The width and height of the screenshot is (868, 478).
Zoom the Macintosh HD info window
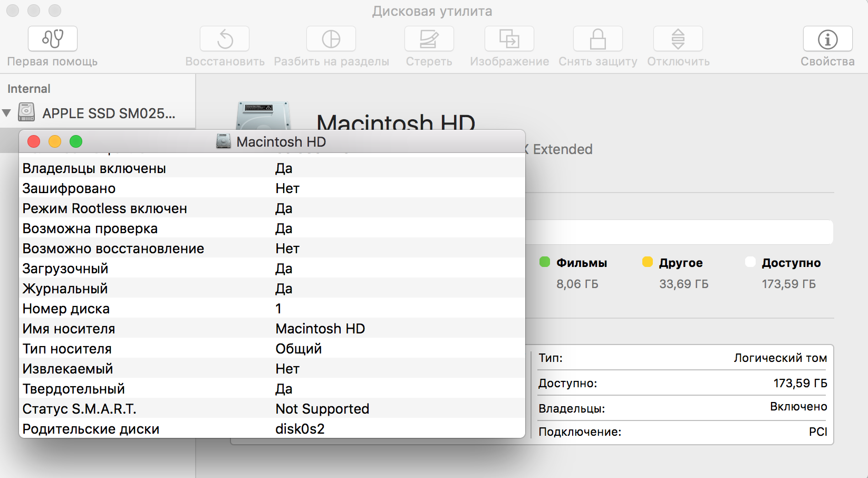[76, 141]
